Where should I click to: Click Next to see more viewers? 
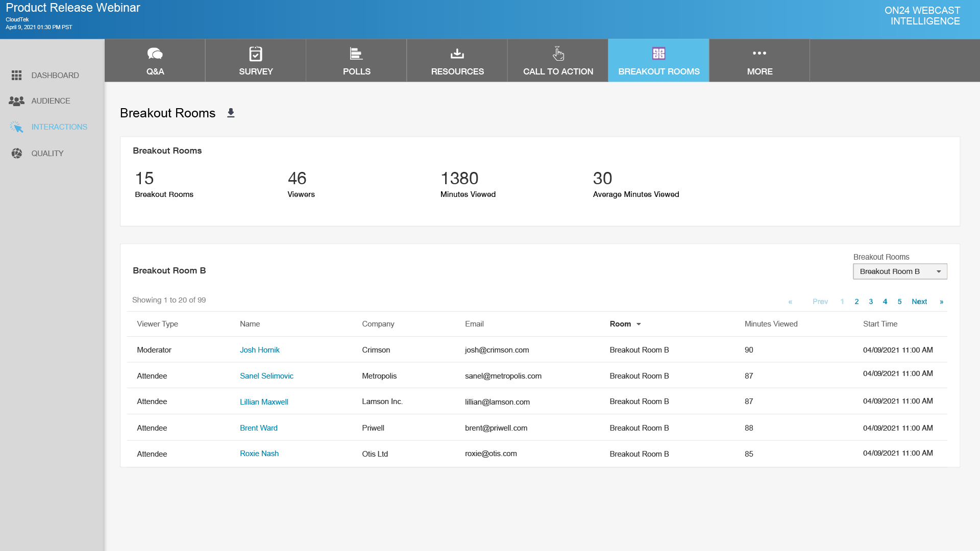(919, 302)
